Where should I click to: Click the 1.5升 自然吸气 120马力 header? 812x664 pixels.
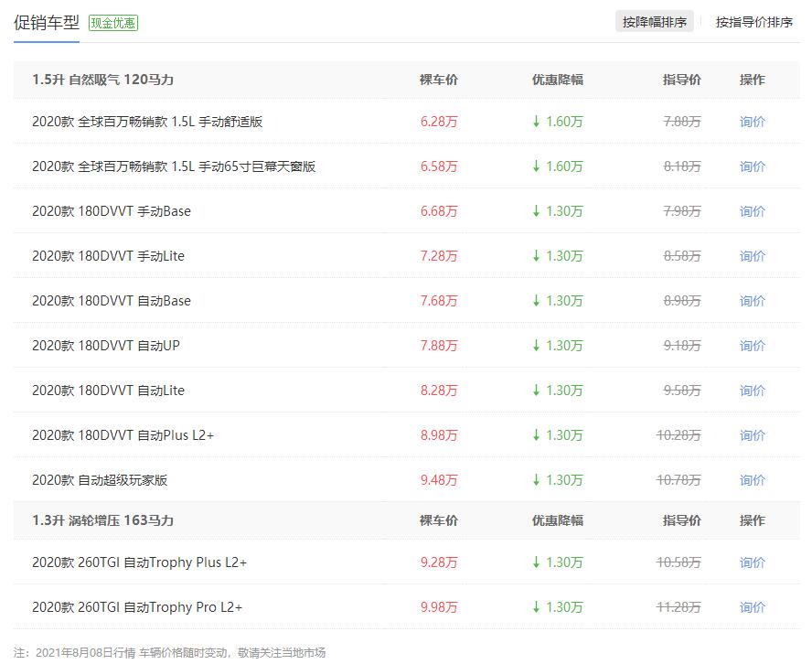point(103,80)
